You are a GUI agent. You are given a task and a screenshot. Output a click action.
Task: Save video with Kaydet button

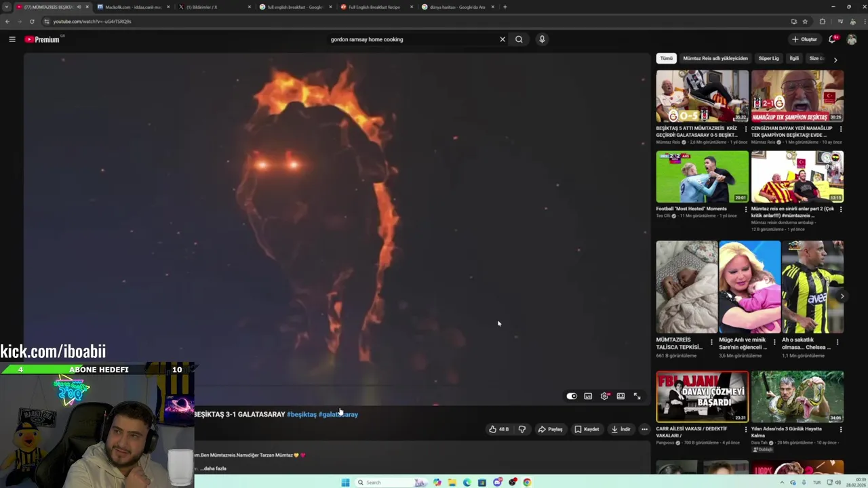click(587, 429)
